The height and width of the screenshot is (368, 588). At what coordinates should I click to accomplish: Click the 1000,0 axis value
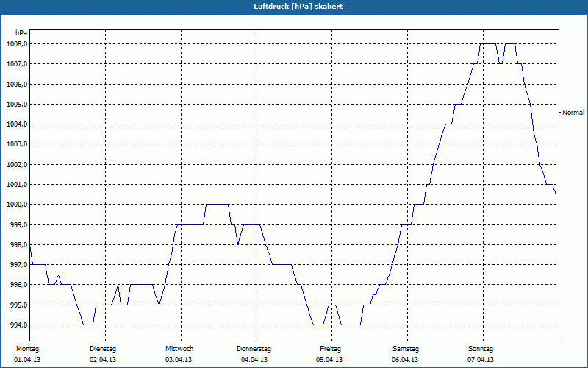17,205
